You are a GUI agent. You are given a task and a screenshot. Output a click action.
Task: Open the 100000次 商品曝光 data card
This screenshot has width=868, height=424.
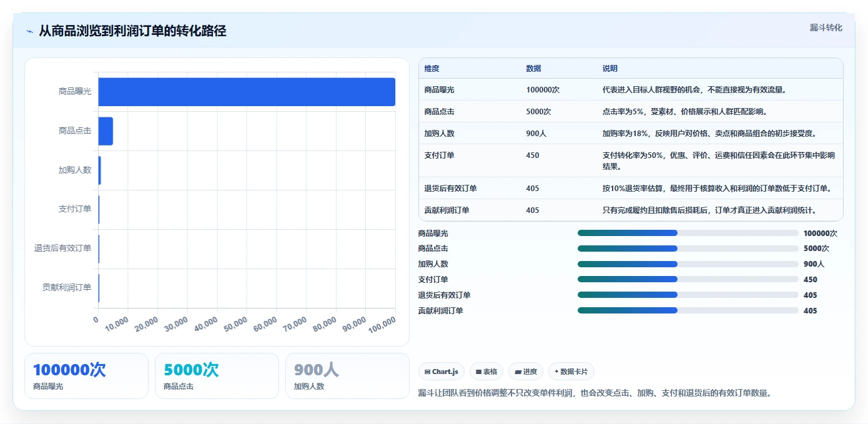pos(87,376)
